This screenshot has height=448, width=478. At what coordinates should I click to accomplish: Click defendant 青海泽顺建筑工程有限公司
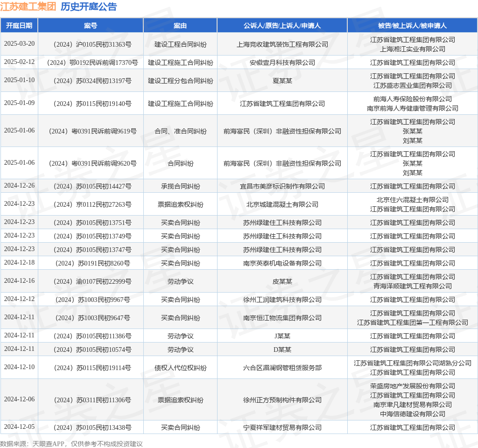pos(413,286)
